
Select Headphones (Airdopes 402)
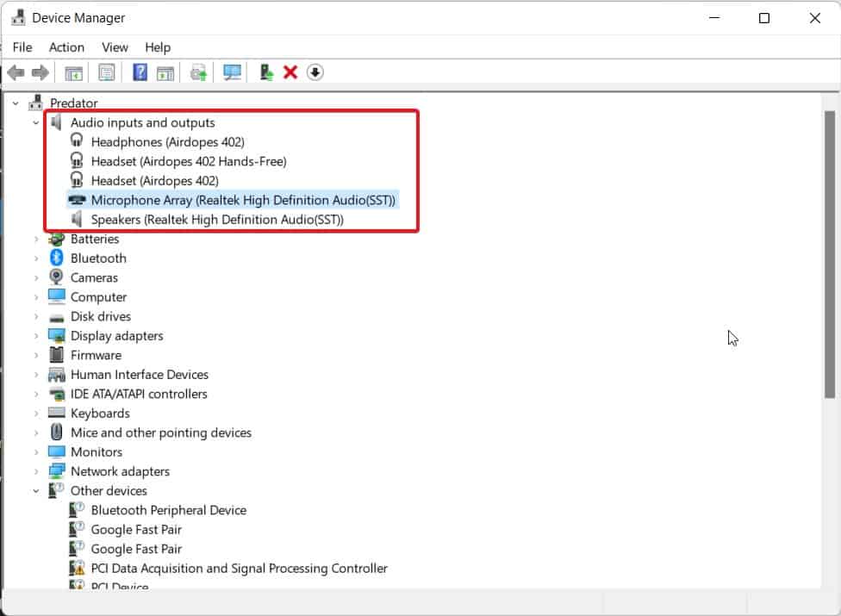pyautogui.click(x=168, y=142)
